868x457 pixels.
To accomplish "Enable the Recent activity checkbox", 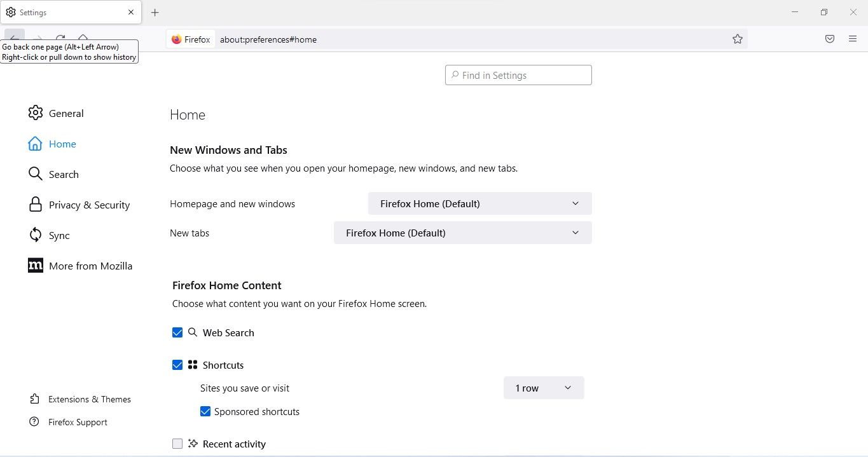I will pyautogui.click(x=177, y=444).
